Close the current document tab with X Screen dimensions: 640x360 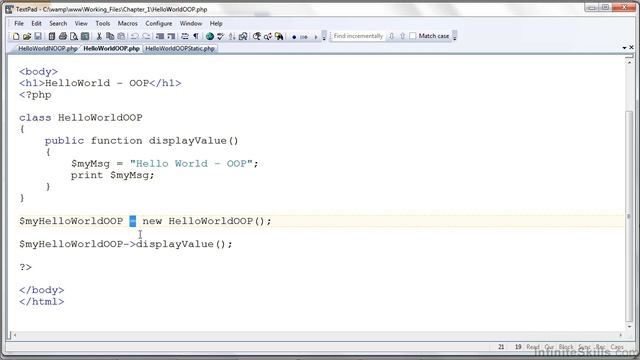[631, 48]
